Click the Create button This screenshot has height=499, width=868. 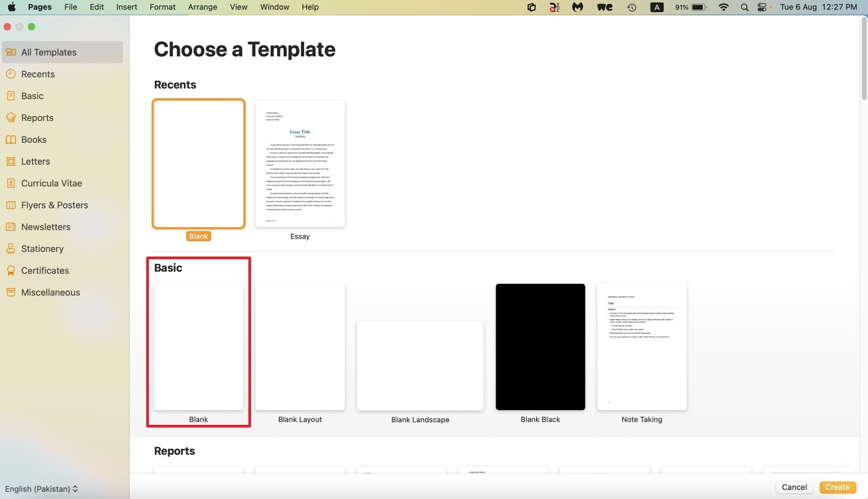pyautogui.click(x=837, y=487)
